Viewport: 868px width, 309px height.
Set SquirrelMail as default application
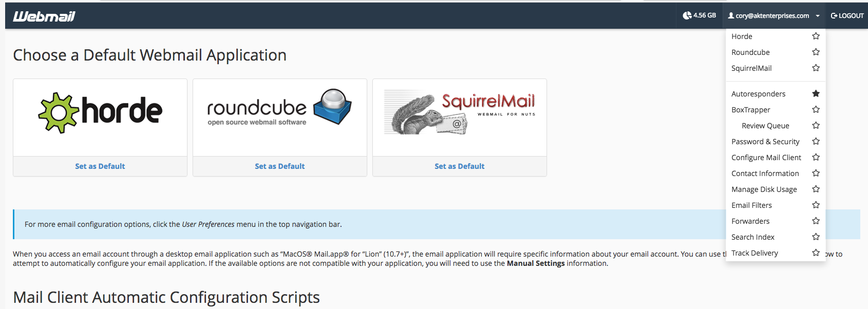point(459,166)
